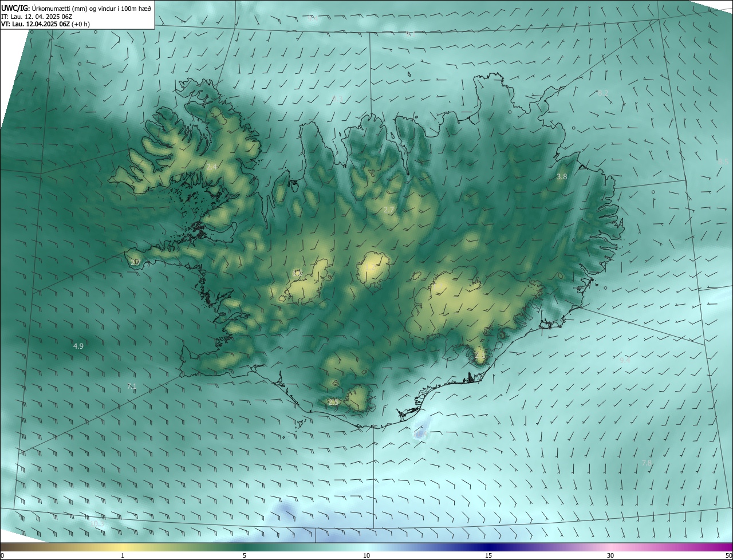The width and height of the screenshot is (733, 560).
Task: Click the 'VT: Lau. 12.04.2025 06Z (+0 h)' line
Action: point(45,24)
